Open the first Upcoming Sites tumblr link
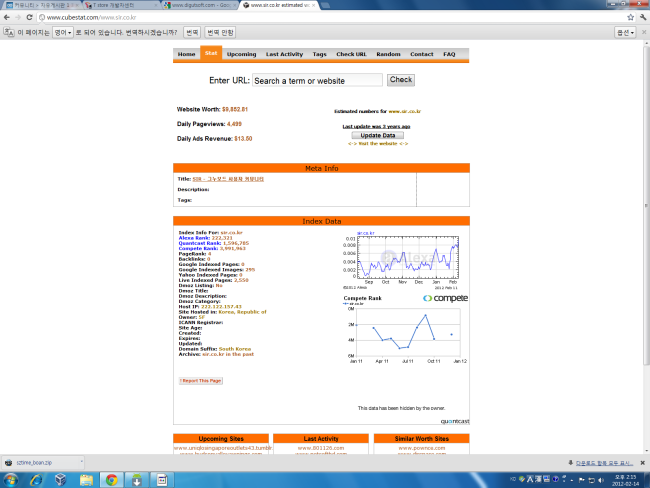 point(223,448)
